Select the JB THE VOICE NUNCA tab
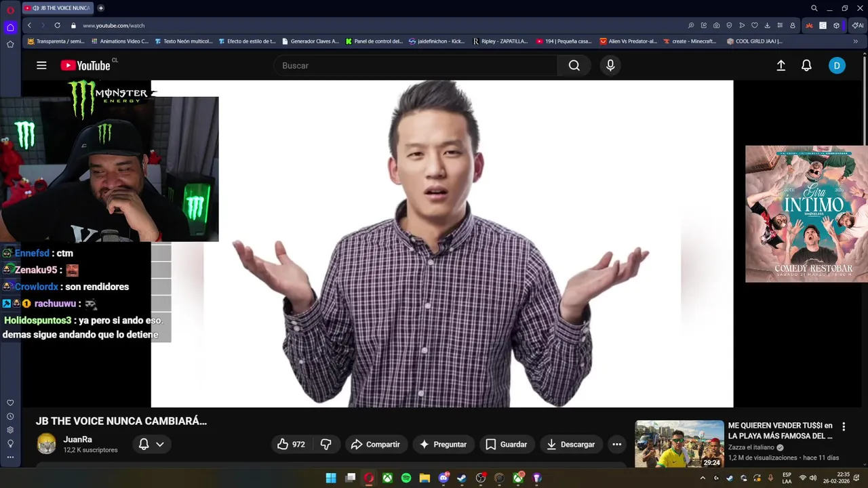 tap(57, 8)
